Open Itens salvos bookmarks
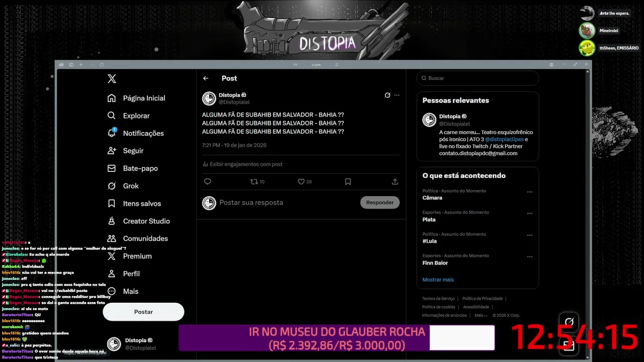Screen dimensions: 644x362 134,204
